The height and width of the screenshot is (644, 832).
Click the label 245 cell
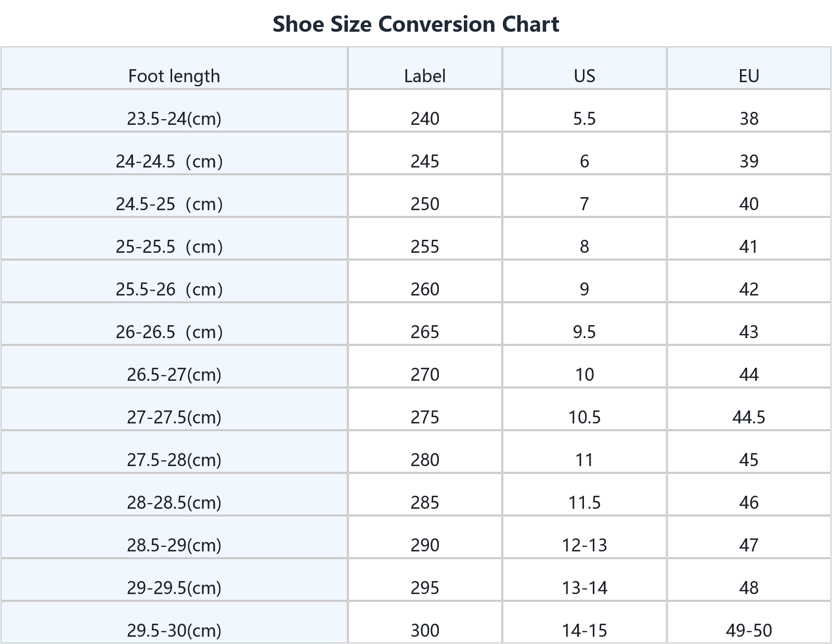pos(425,161)
